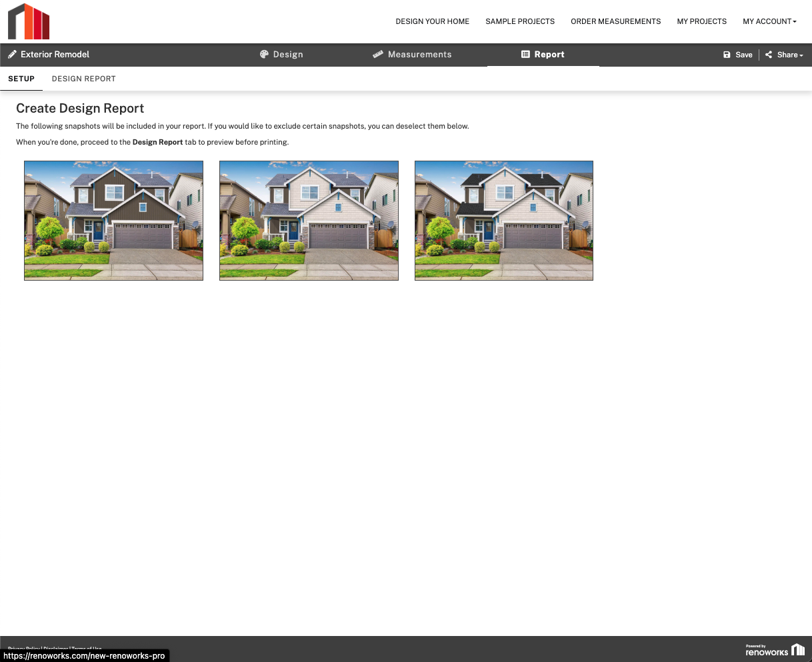This screenshot has height=662, width=812.
Task: Rename project via Exterior Remodel pencil icon
Action: point(12,55)
